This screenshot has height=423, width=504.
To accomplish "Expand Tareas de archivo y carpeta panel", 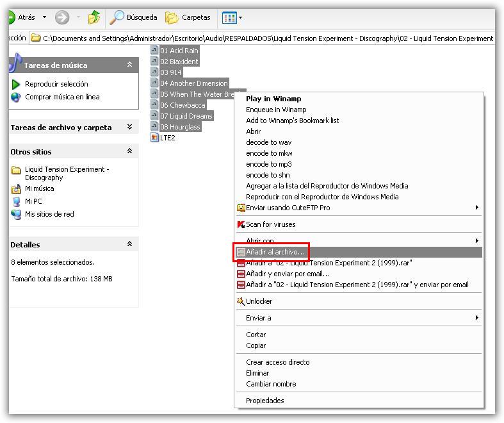I will (129, 127).
